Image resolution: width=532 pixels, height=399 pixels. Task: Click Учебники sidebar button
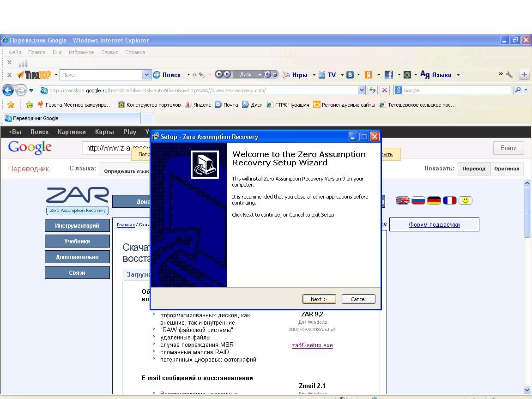pyautogui.click(x=78, y=241)
